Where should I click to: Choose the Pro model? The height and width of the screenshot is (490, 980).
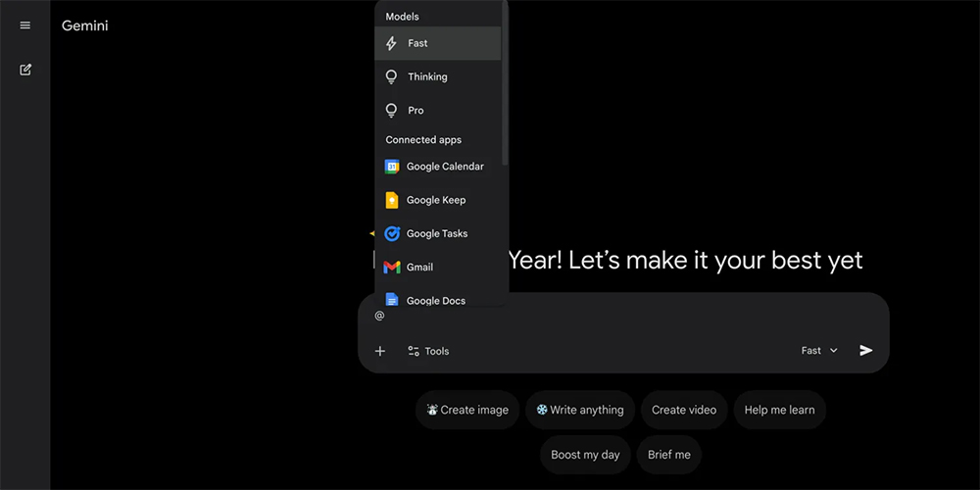click(437, 111)
